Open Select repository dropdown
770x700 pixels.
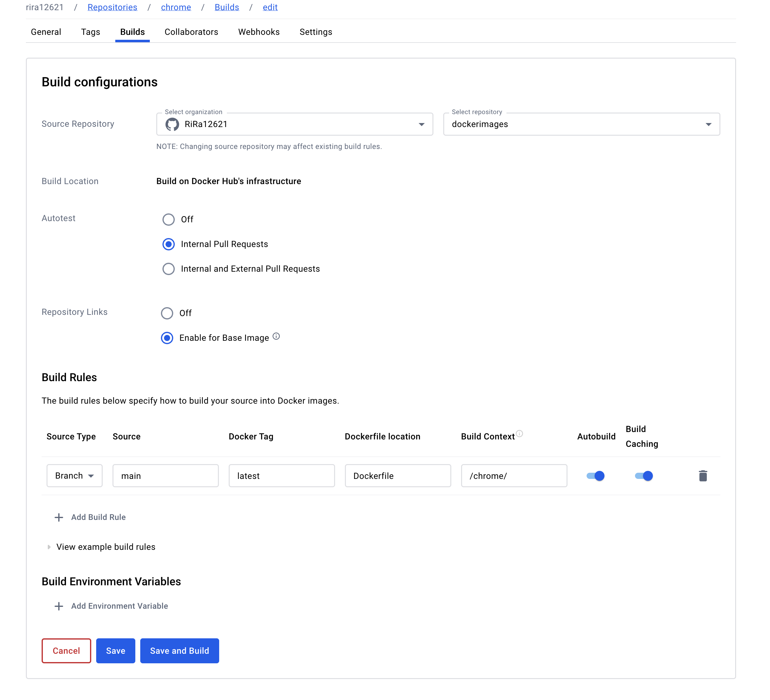[581, 124]
